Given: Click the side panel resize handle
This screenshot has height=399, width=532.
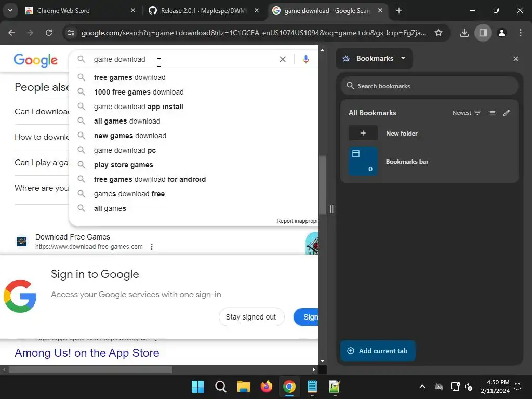Looking at the screenshot, I should coord(331,209).
